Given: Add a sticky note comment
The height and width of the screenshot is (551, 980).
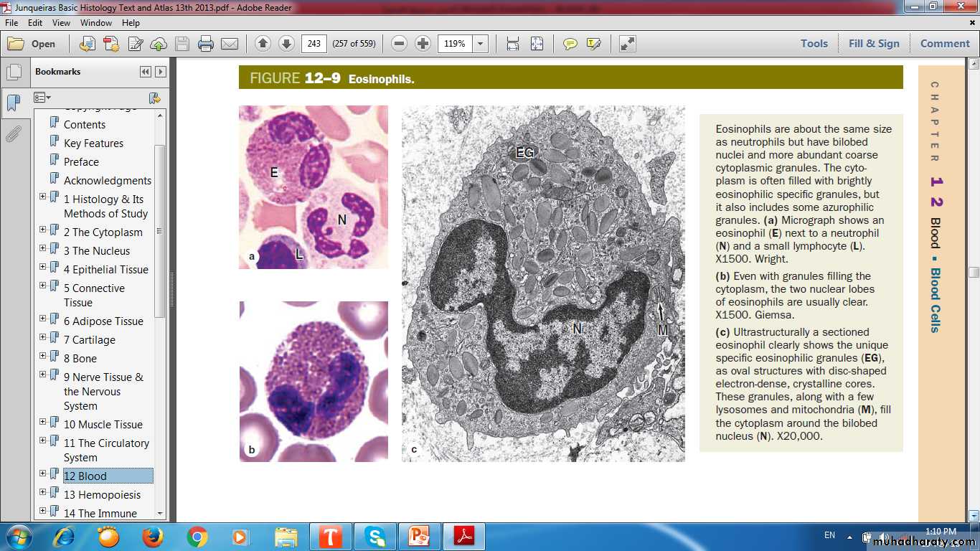Looking at the screenshot, I should [x=570, y=44].
